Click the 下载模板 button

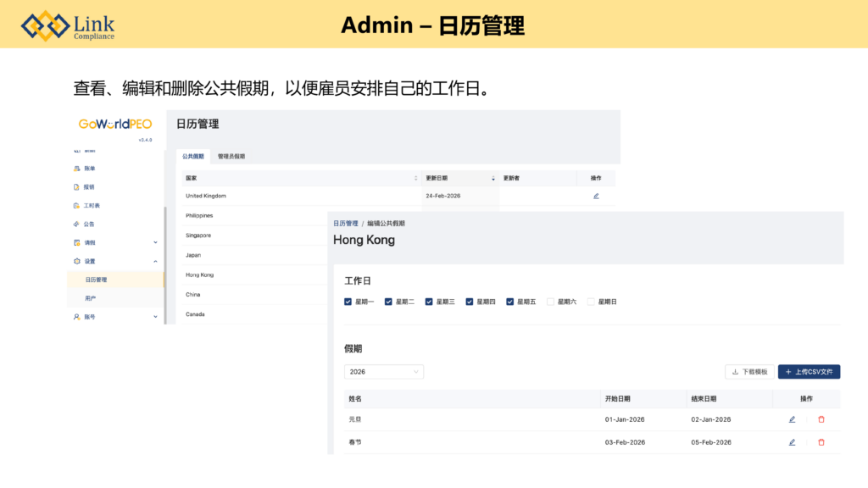coord(748,372)
